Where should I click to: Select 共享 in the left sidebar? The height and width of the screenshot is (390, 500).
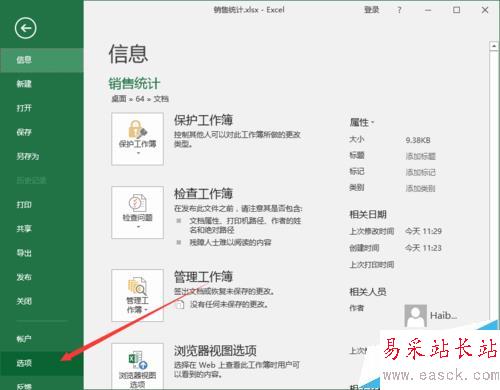(42, 229)
